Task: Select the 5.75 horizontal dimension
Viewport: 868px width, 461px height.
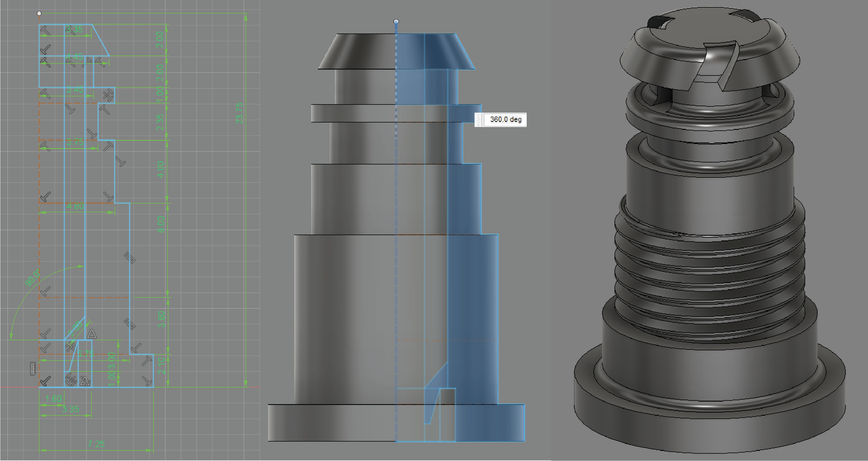Action: pyautogui.click(x=86, y=353)
